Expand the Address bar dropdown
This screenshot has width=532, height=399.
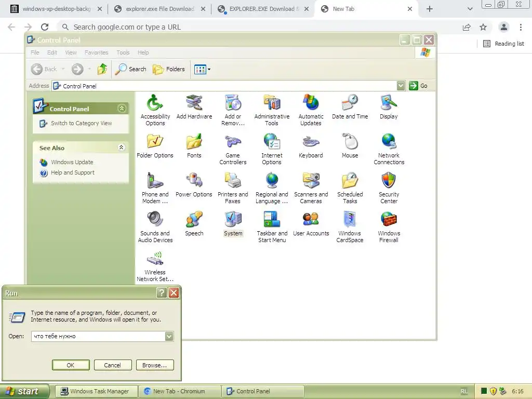[x=401, y=86]
